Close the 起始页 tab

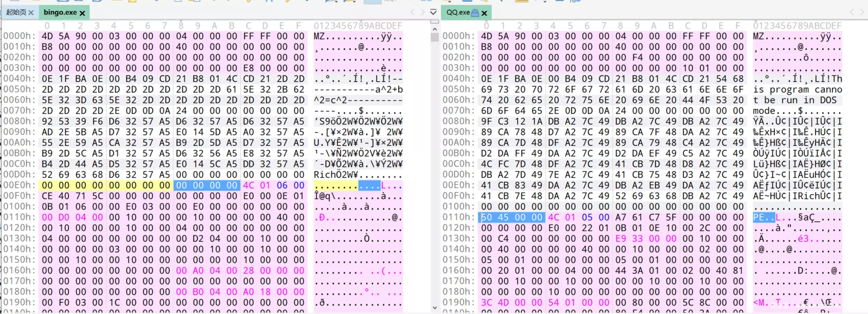(31, 13)
